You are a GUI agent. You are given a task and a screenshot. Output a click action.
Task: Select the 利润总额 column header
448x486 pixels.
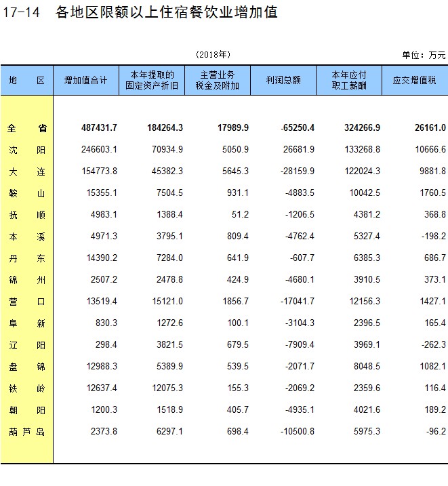283,80
